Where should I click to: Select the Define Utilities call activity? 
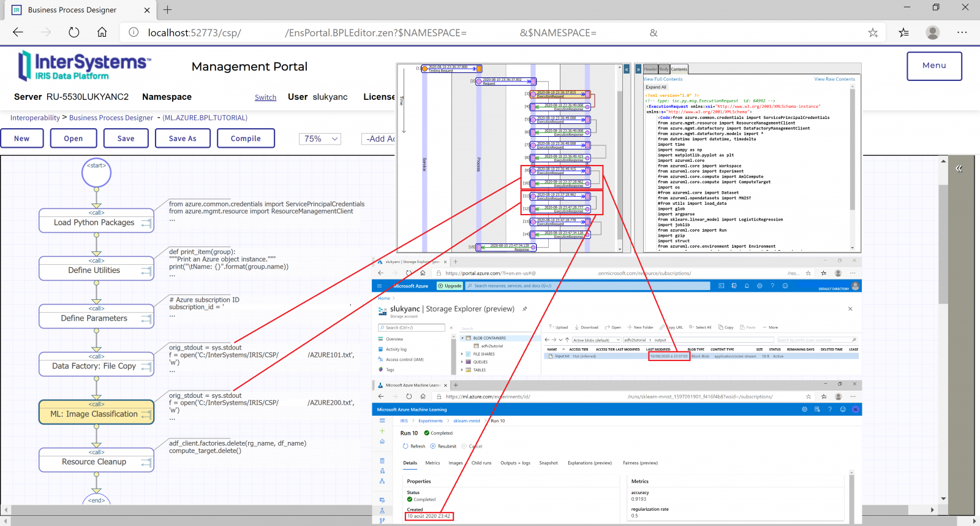point(96,269)
